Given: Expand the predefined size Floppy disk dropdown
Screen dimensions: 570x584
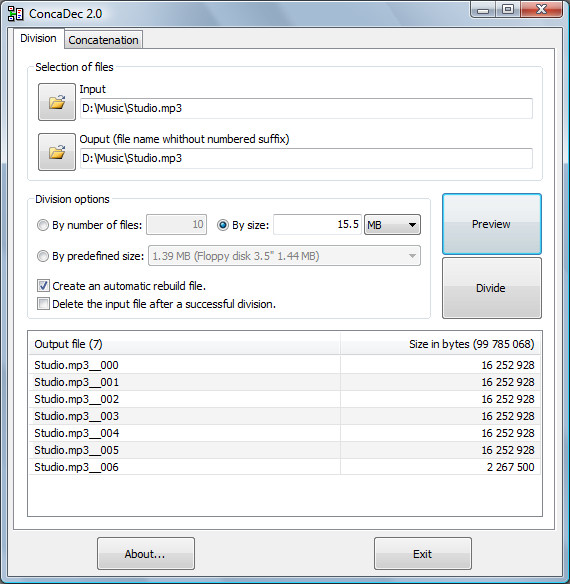Looking at the screenshot, I should pyautogui.click(x=284, y=256).
